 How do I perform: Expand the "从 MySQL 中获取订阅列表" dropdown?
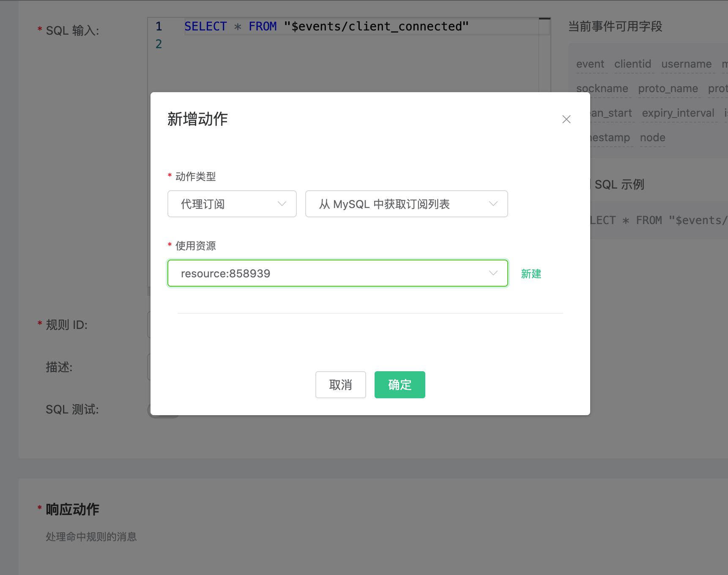(x=406, y=204)
